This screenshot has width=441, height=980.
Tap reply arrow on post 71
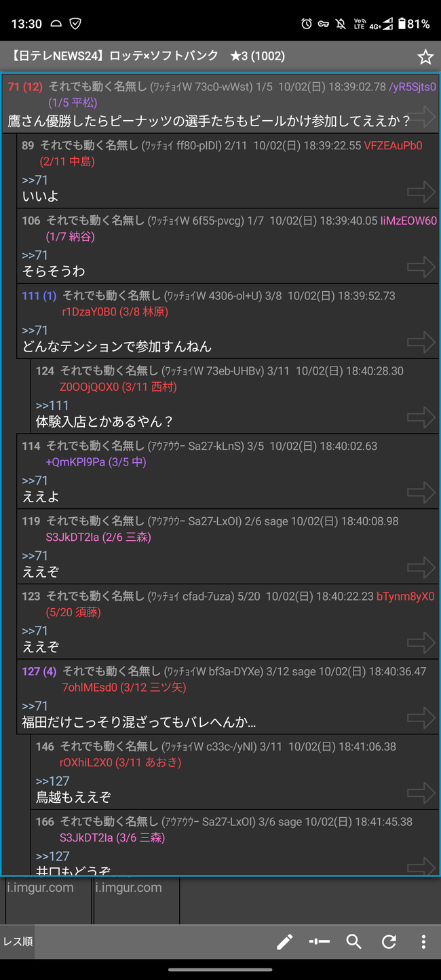(421, 117)
